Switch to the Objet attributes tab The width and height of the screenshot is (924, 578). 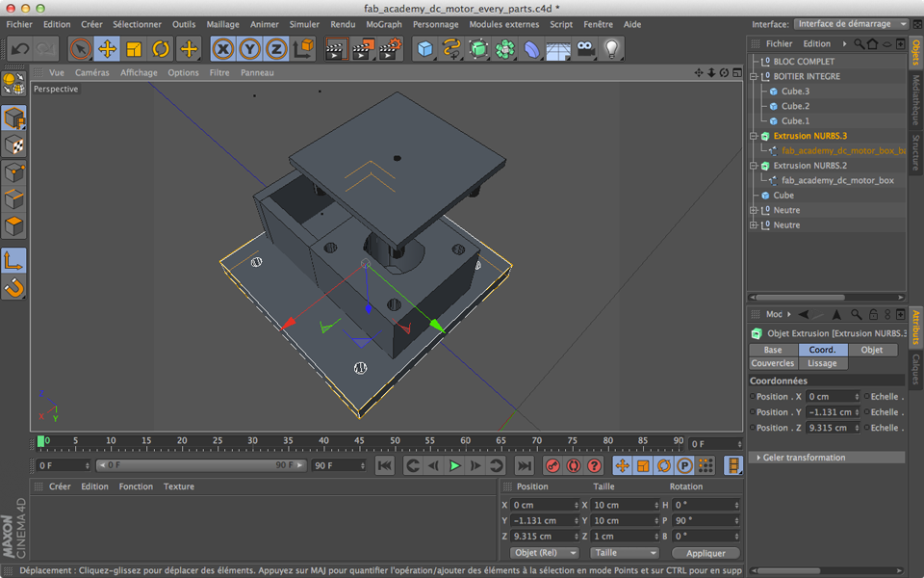pyautogui.click(x=872, y=350)
